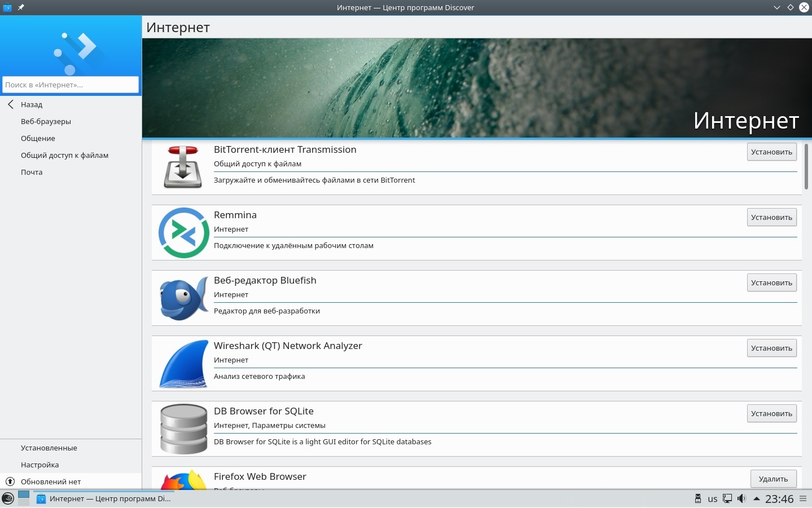Click the Remmina app icon
This screenshot has height=508, width=812.
(x=184, y=233)
